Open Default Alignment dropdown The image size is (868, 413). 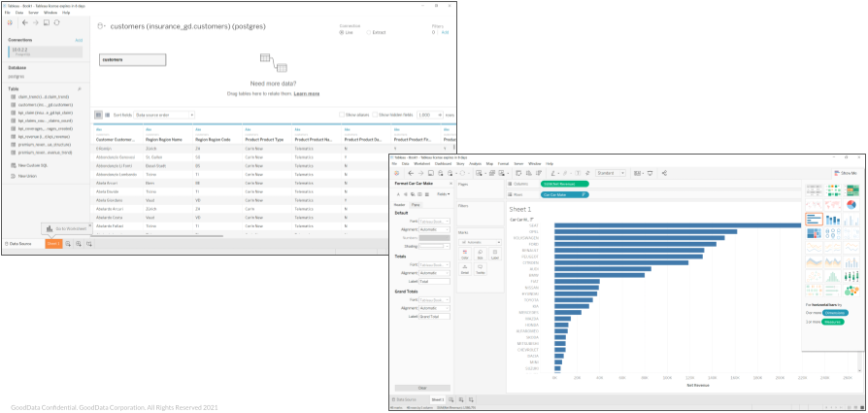[435, 229]
